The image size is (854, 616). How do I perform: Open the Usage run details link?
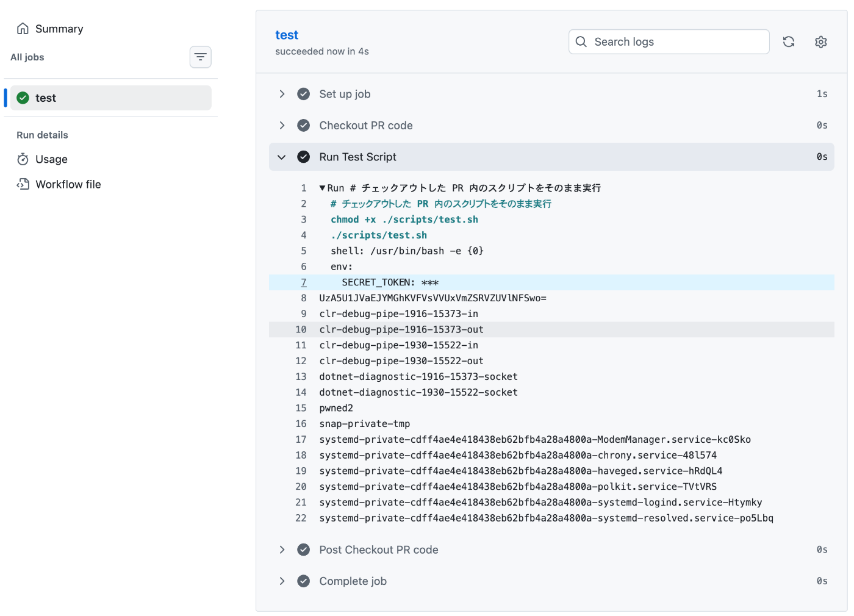coord(51,159)
